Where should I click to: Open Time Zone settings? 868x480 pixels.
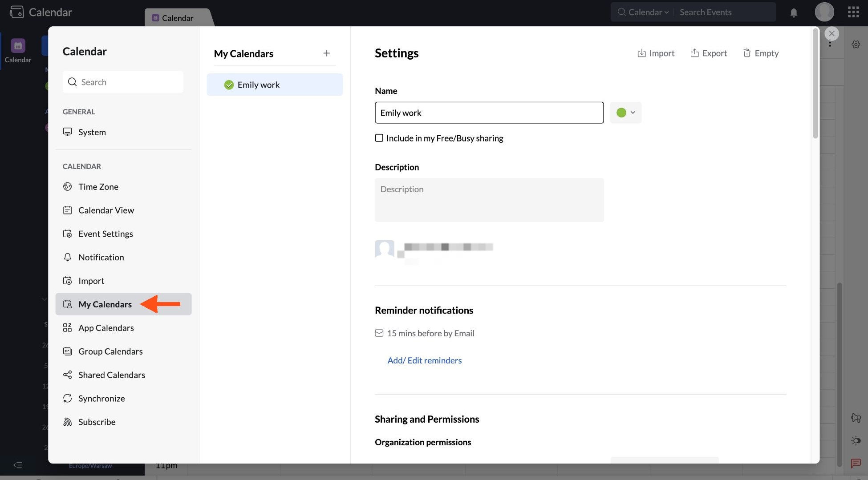98,187
